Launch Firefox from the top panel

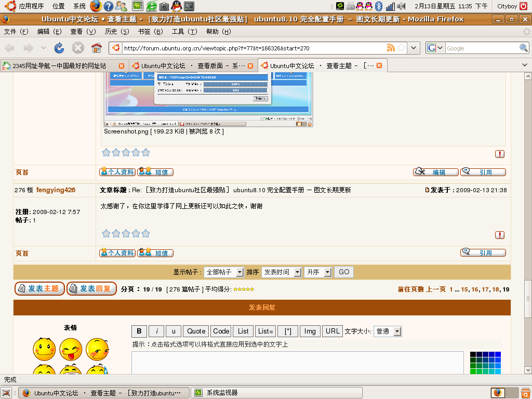96,6
